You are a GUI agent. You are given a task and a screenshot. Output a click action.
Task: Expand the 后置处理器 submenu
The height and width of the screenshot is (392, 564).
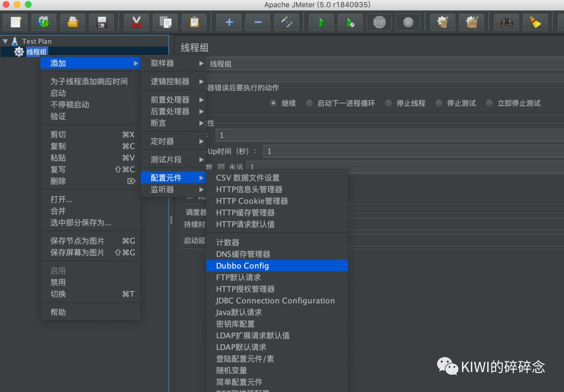pos(173,112)
